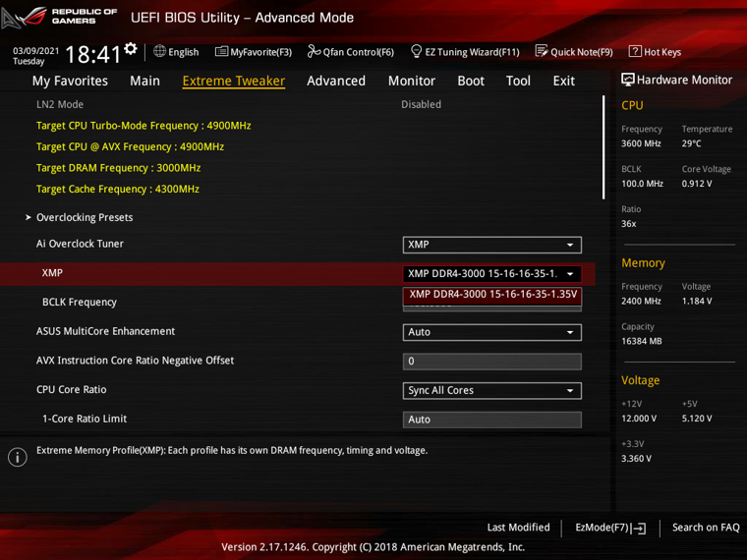Switch to the Advanced tab

tap(336, 81)
